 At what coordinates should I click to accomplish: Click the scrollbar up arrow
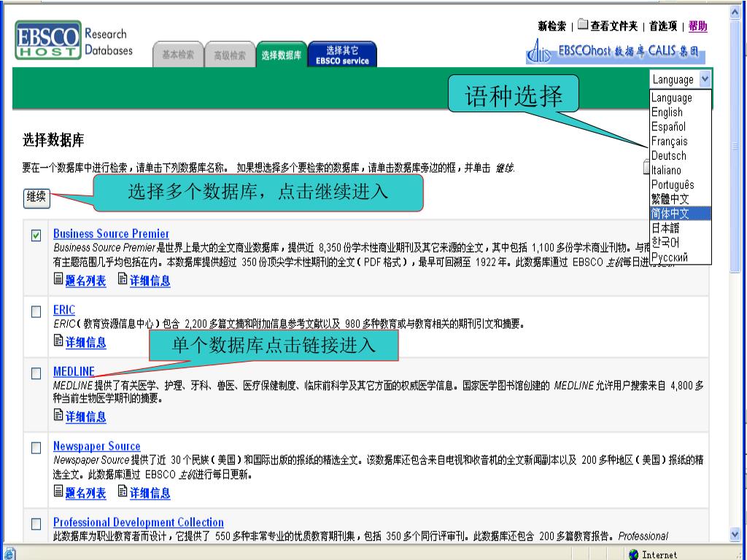735,12
